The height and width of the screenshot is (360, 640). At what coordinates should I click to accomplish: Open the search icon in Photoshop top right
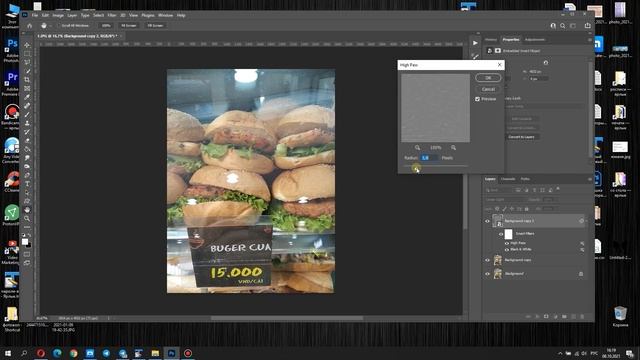click(562, 26)
